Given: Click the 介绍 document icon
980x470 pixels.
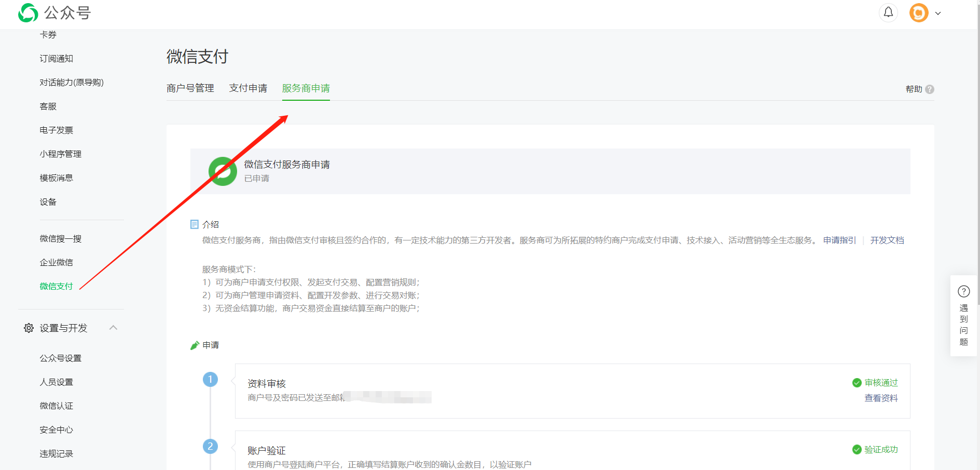Looking at the screenshot, I should click(x=195, y=224).
